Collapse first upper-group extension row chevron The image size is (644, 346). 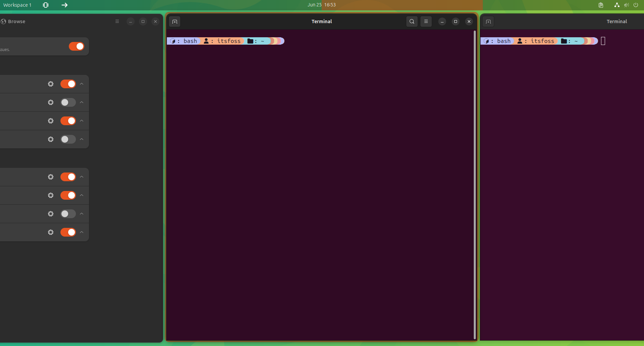(82, 84)
